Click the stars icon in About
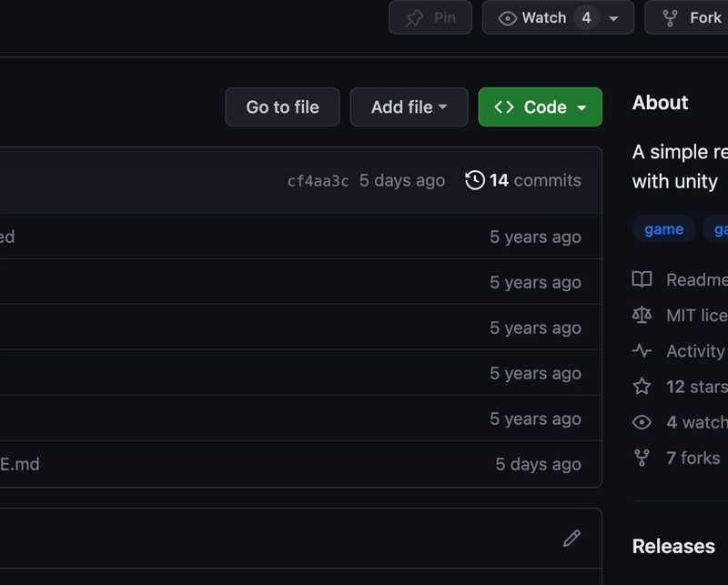 (x=642, y=387)
